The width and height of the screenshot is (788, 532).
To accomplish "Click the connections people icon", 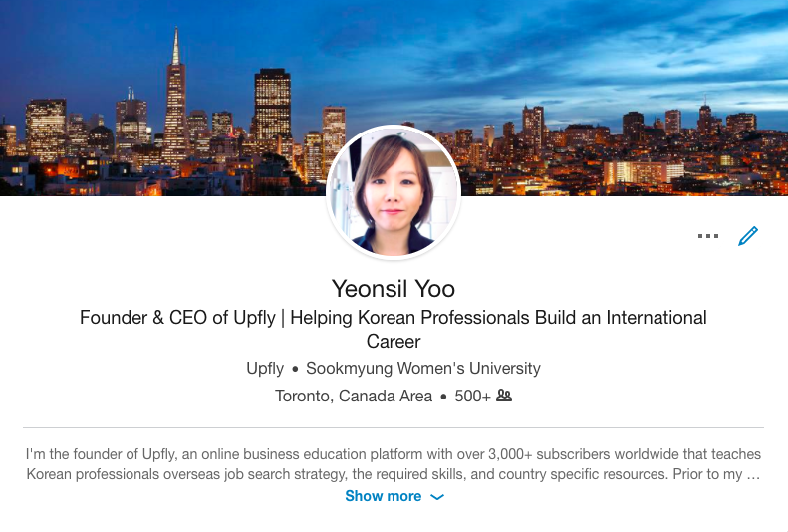I will coord(503,396).
